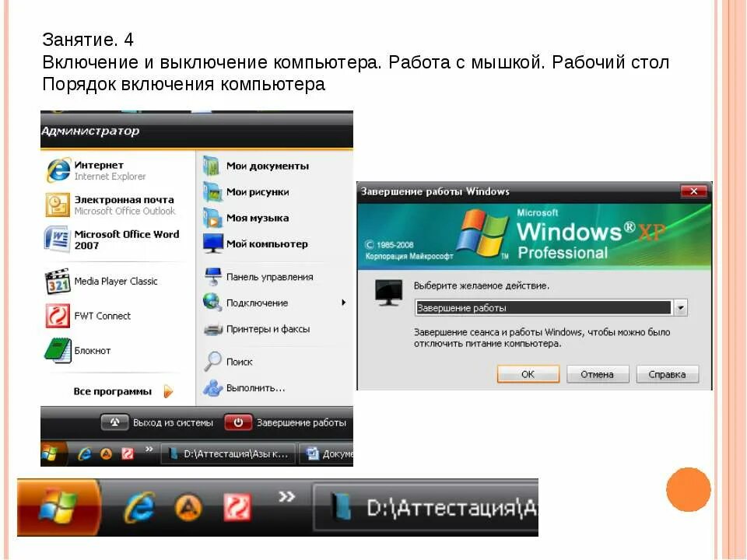Click Выберите желаемое действие text
747x560 pixels.
[x=481, y=285]
